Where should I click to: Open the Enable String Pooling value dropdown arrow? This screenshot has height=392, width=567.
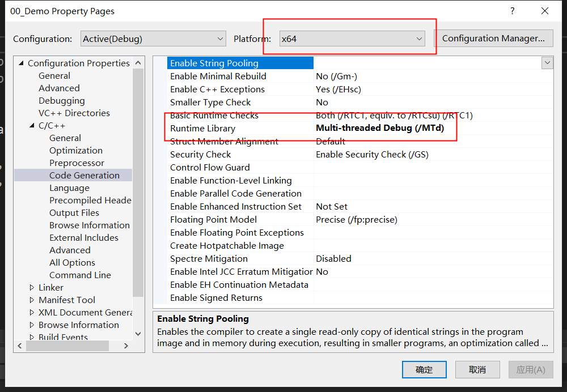point(547,63)
